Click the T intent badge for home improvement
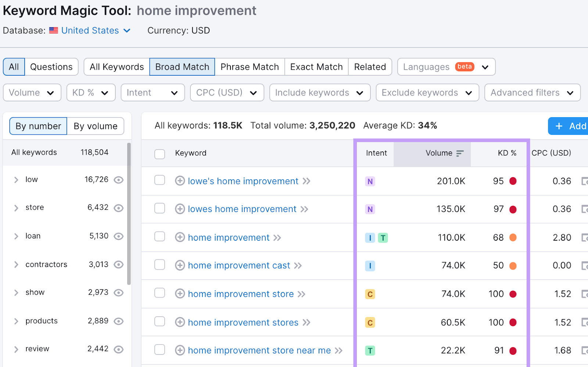The width and height of the screenshot is (588, 367). coord(383,238)
